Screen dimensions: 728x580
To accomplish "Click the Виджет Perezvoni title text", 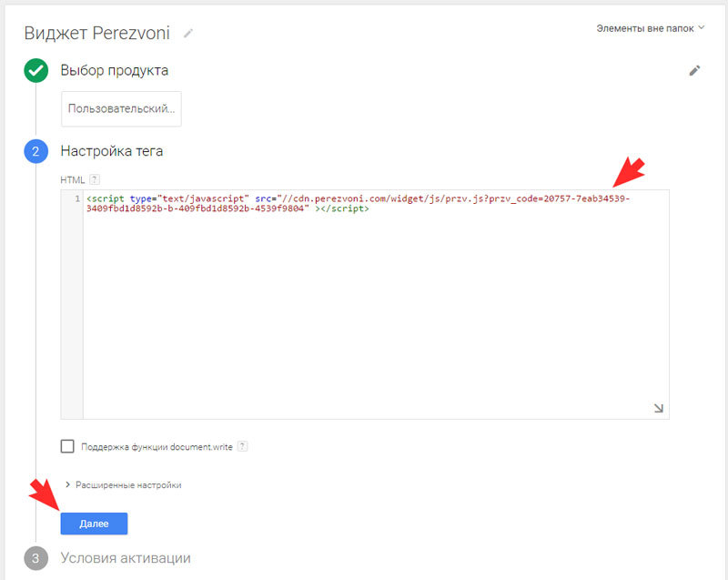I will click(97, 34).
